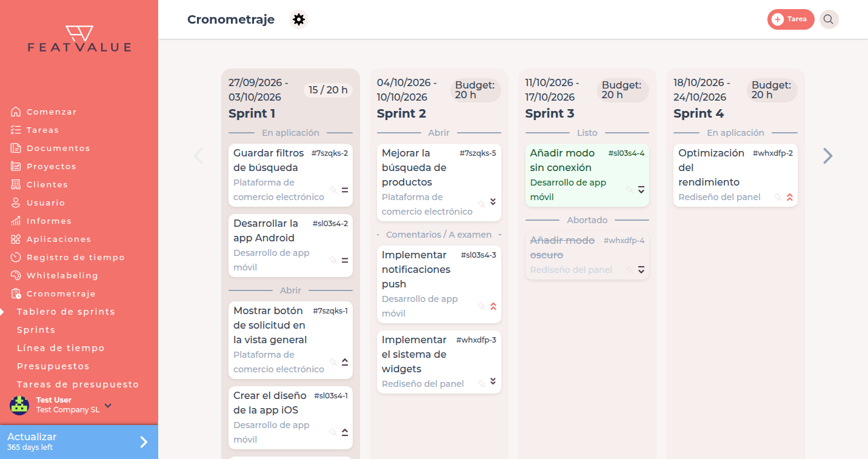Click the Comentarios / A examen section label
868x459 pixels.
pos(439,235)
